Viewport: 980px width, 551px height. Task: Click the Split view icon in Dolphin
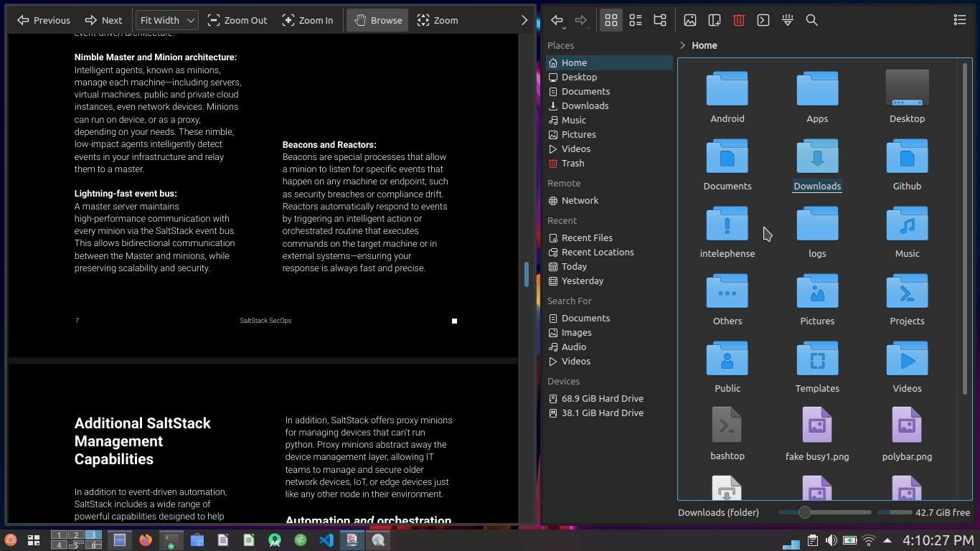tap(715, 20)
